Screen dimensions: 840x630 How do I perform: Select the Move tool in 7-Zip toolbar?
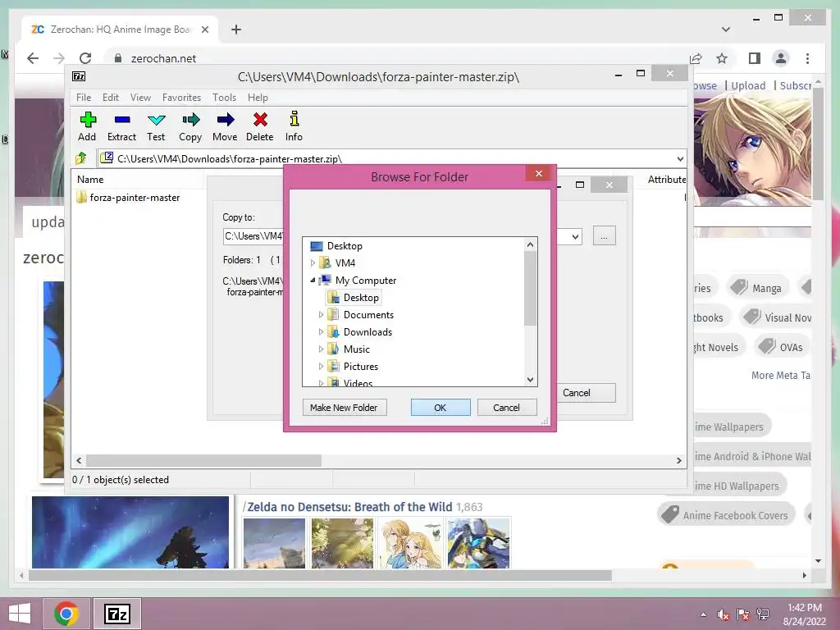click(225, 127)
